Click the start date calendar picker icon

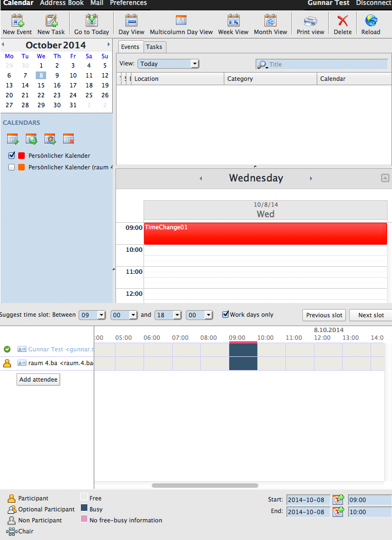(x=338, y=500)
